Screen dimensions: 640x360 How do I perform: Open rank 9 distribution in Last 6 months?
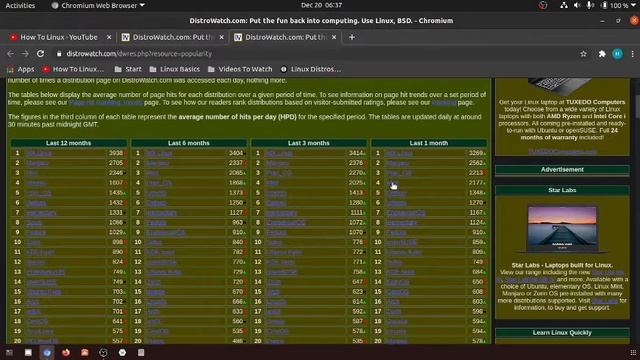tap(166, 233)
